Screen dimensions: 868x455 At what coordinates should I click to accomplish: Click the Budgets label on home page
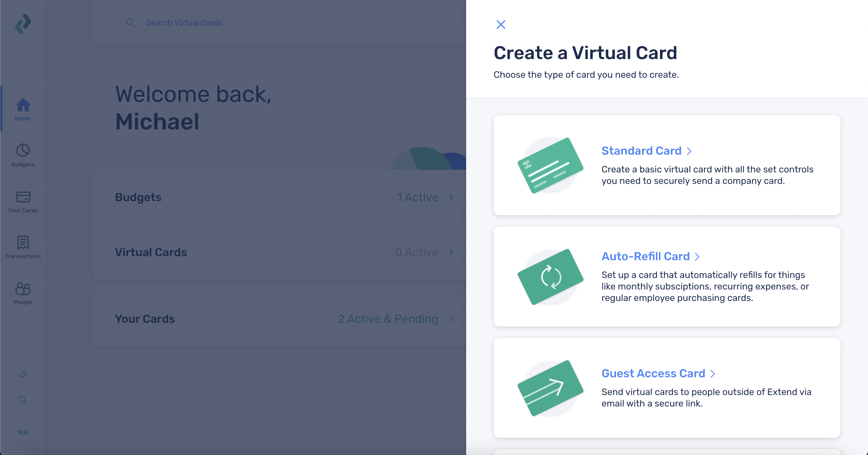coord(138,197)
